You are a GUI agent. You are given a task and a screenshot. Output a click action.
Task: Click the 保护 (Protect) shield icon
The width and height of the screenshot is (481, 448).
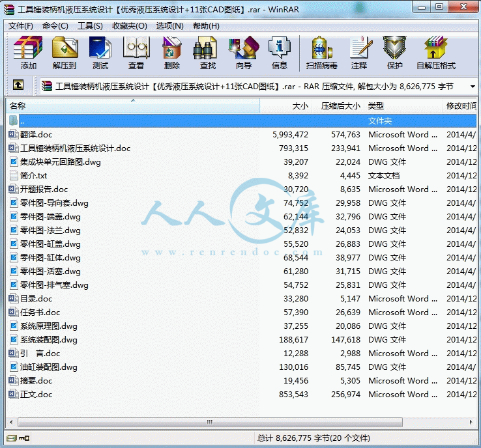[394, 48]
